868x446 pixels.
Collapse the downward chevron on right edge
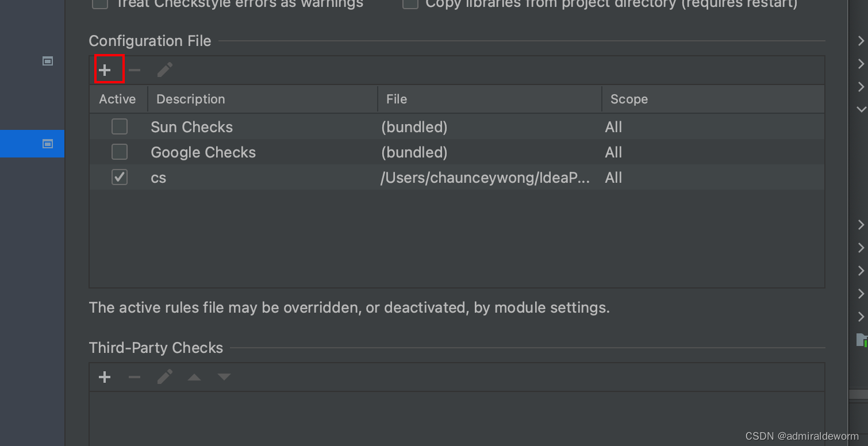pyautogui.click(x=861, y=109)
